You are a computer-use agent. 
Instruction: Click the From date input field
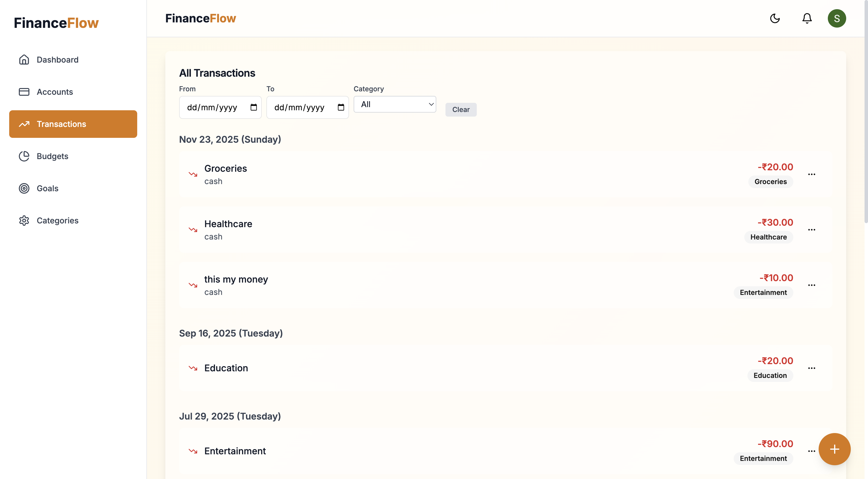[212, 107]
